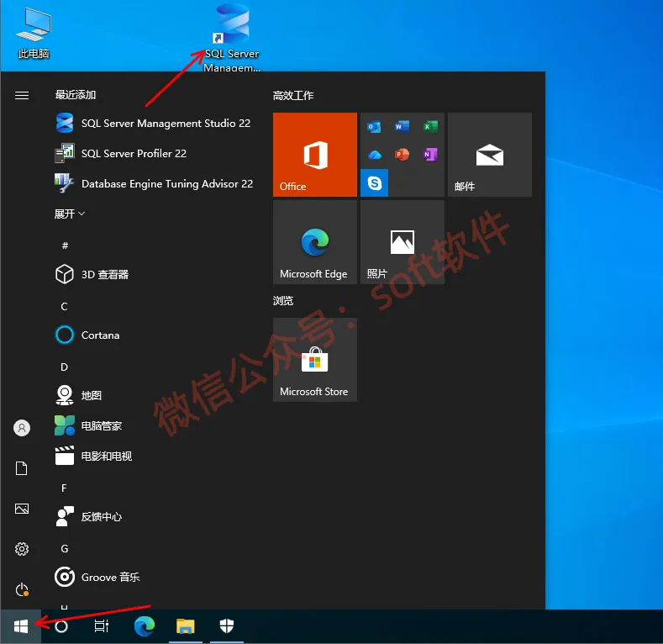The image size is (663, 644).
Task: Click the 高效工作 tile group title
Action: pos(293,96)
